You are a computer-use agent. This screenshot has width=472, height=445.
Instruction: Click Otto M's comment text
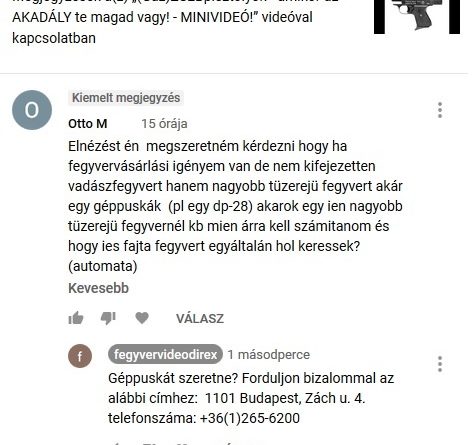tap(235, 206)
